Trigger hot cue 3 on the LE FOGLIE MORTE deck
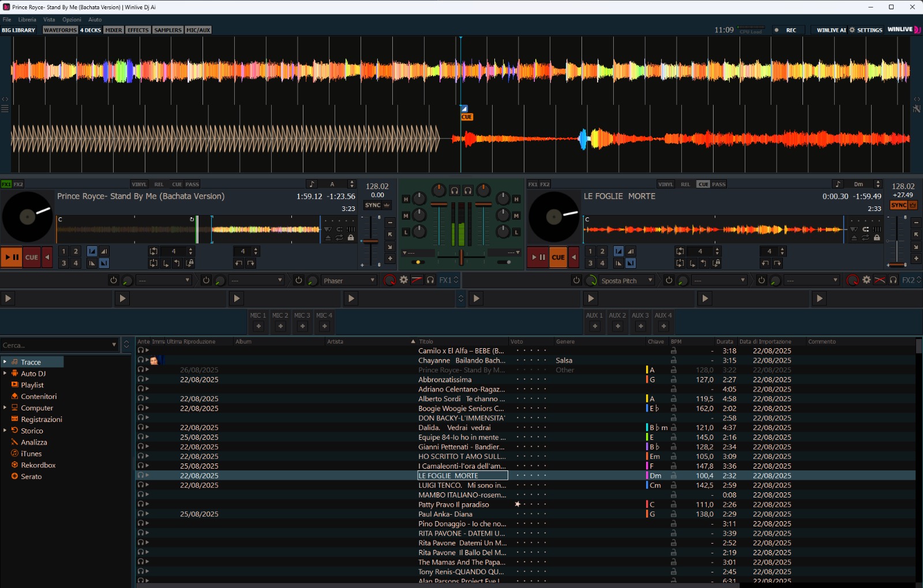 click(x=590, y=263)
